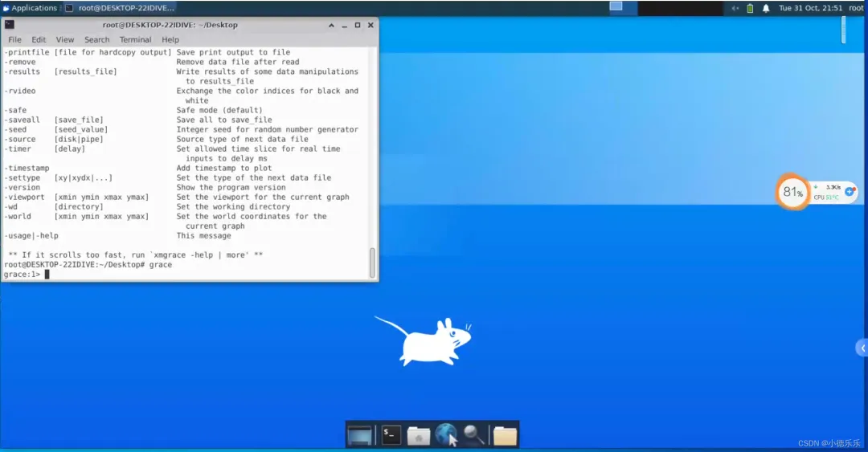Select the root@DESKTOP-22IDIVE taskbar window button

[x=121, y=8]
